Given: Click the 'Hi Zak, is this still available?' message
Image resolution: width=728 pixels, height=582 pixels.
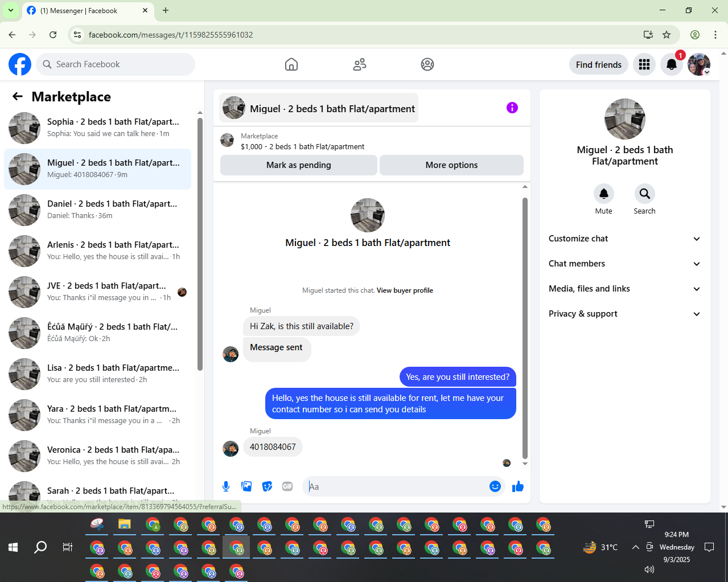Looking at the screenshot, I should (302, 326).
